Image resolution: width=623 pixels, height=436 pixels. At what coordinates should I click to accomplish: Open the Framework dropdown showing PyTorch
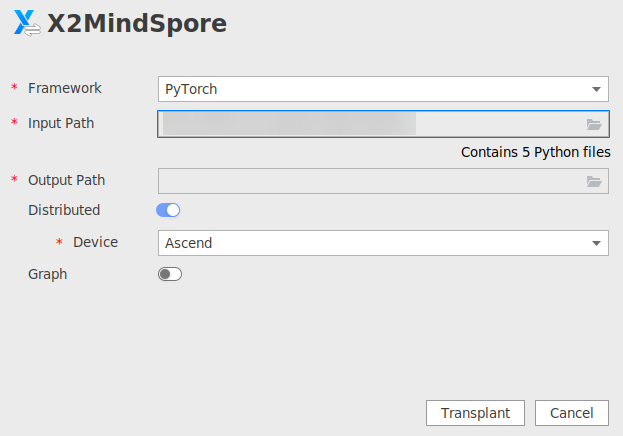coord(383,89)
